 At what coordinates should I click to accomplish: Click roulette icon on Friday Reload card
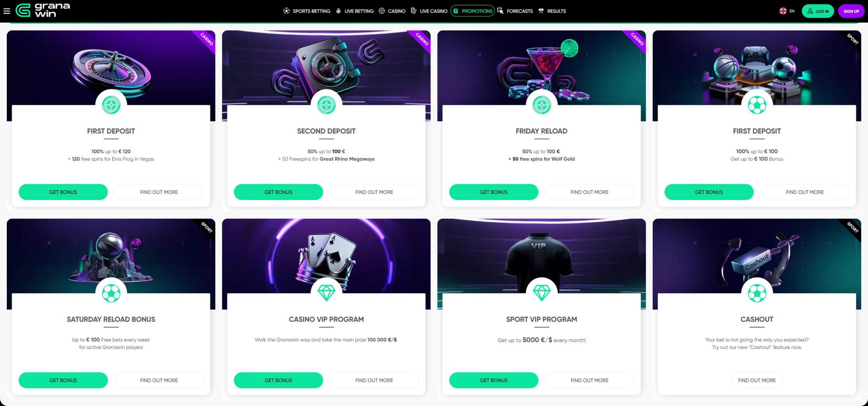pos(541,105)
